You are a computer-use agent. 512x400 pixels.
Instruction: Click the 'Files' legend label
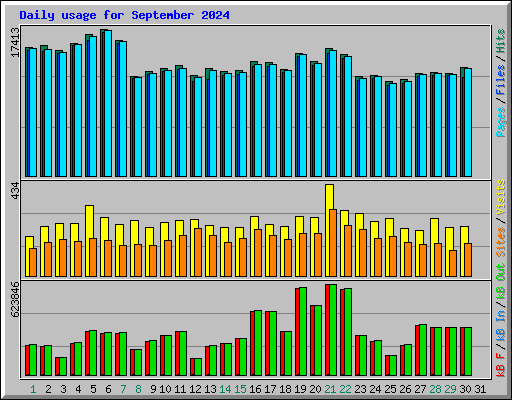click(500, 80)
